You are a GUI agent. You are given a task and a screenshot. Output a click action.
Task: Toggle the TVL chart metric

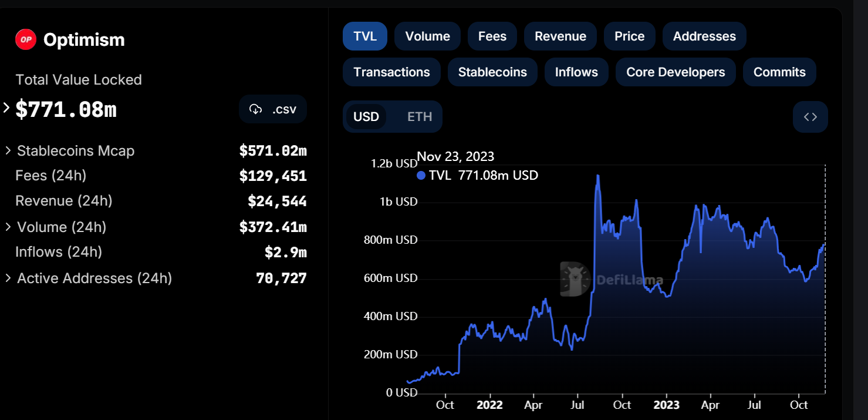click(x=365, y=36)
